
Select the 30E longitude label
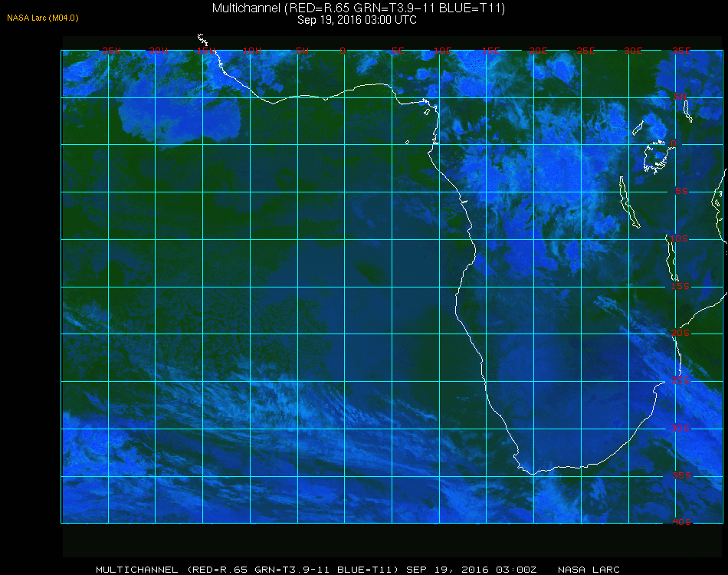[x=633, y=51]
